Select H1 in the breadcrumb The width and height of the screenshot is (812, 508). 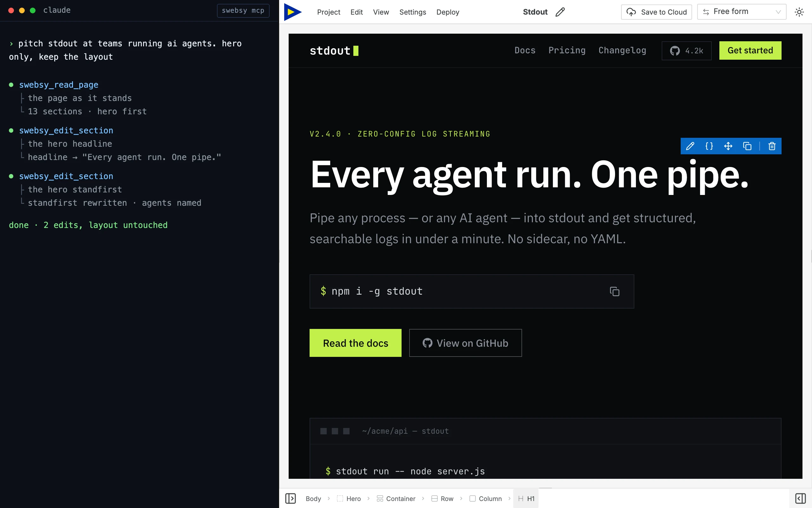pyautogui.click(x=526, y=498)
